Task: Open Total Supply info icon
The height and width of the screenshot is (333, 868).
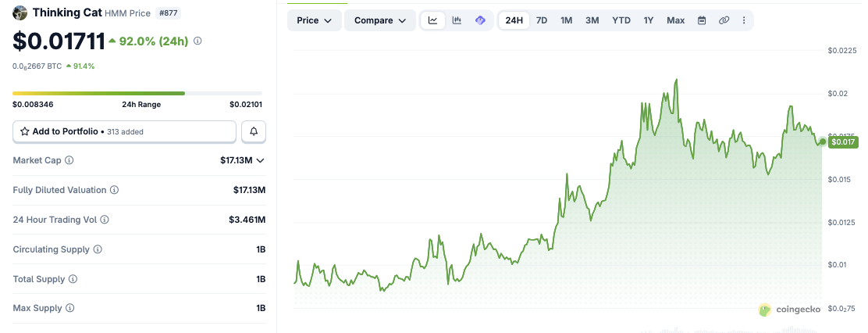Action: tap(73, 279)
